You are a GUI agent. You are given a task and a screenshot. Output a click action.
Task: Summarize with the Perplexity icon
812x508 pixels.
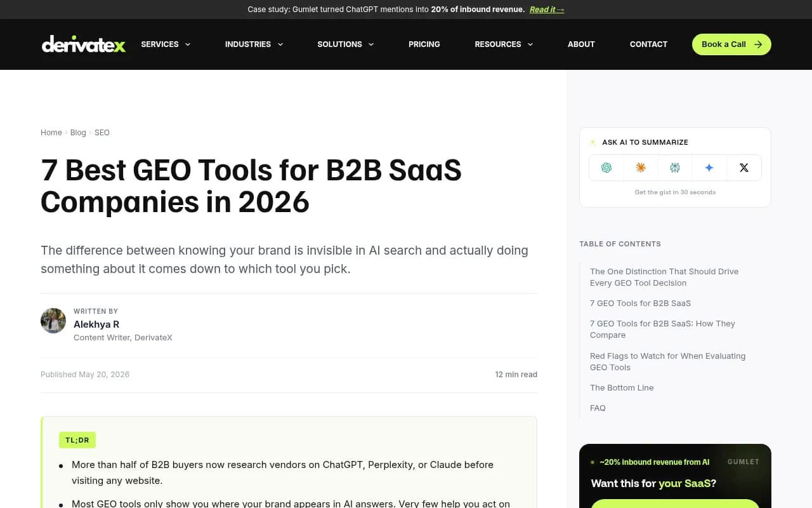675,168
